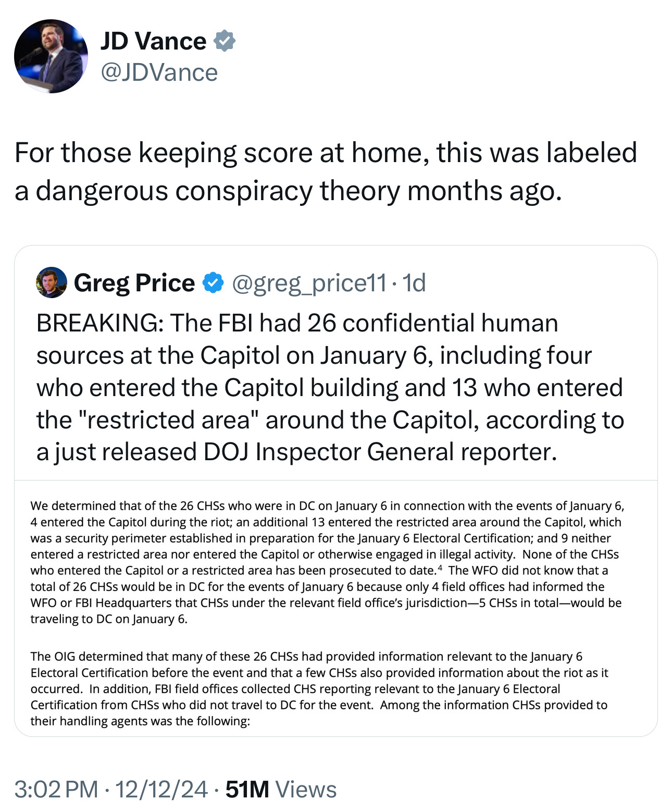This screenshot has height=812, width=672.
Task: Click the gray verified badge beside JD Vance
Action: point(225,41)
